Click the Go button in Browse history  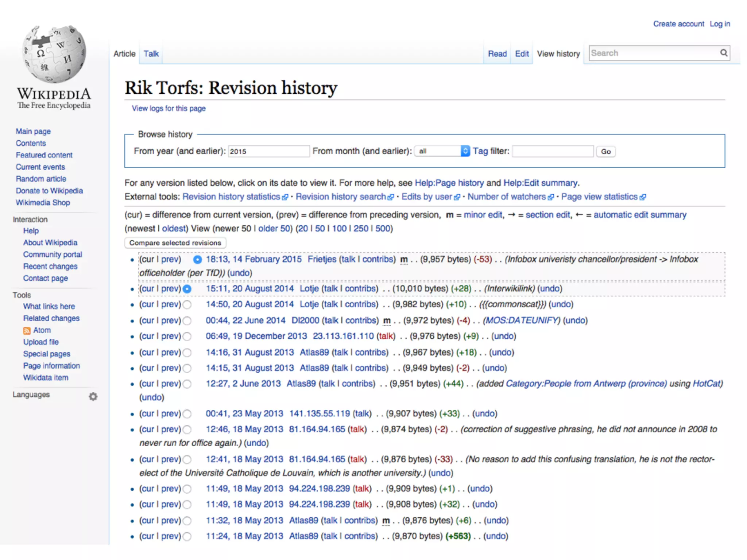[605, 152]
